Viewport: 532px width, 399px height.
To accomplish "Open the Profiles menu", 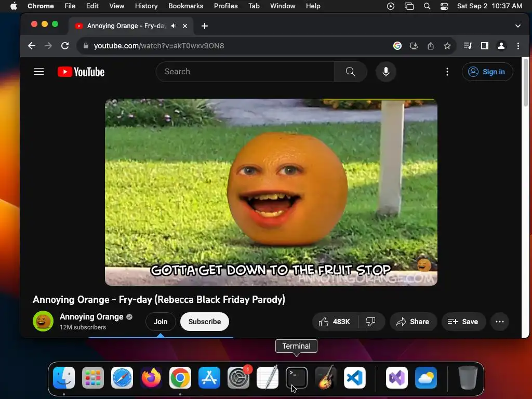I will (x=225, y=6).
